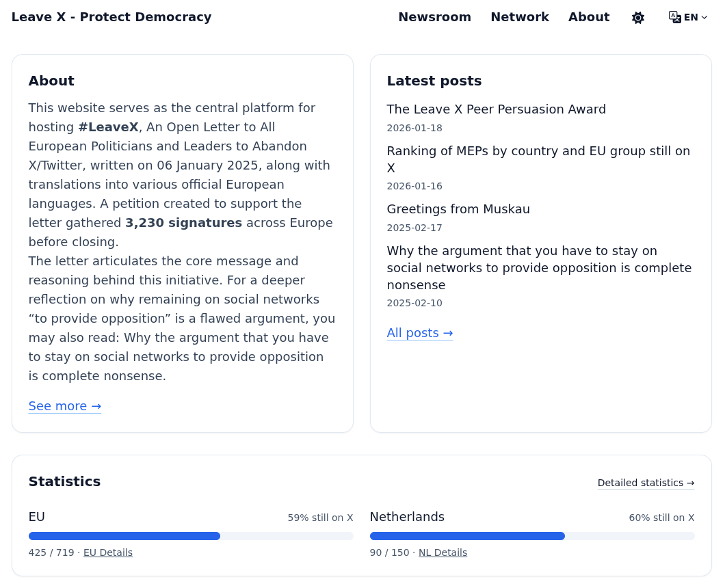725x588 pixels.
Task: Follow the See more link
Action: tap(65, 406)
